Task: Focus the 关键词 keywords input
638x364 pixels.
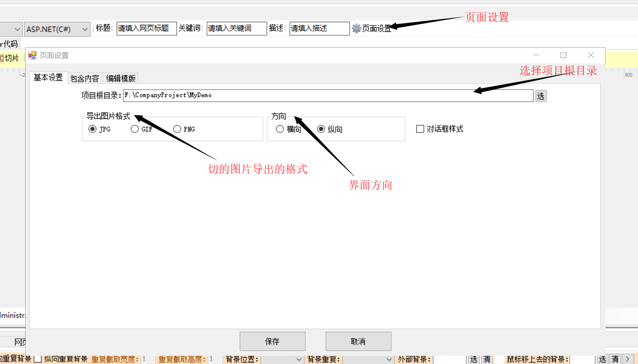Action: [237, 29]
